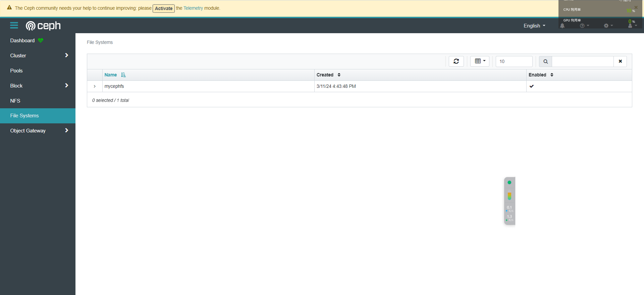
Task: Click the green health heart icon
Action: 41,41
